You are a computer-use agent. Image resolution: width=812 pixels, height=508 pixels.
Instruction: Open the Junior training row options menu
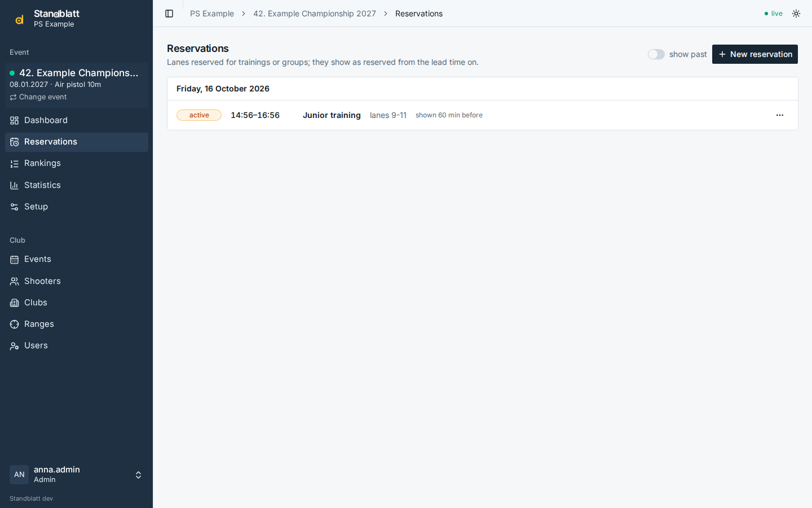coord(780,115)
